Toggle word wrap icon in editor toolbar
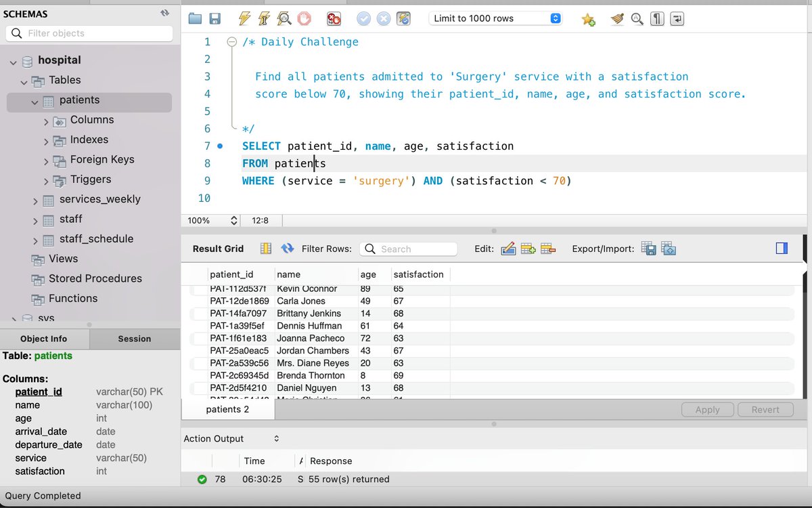812x508 pixels. click(677, 19)
